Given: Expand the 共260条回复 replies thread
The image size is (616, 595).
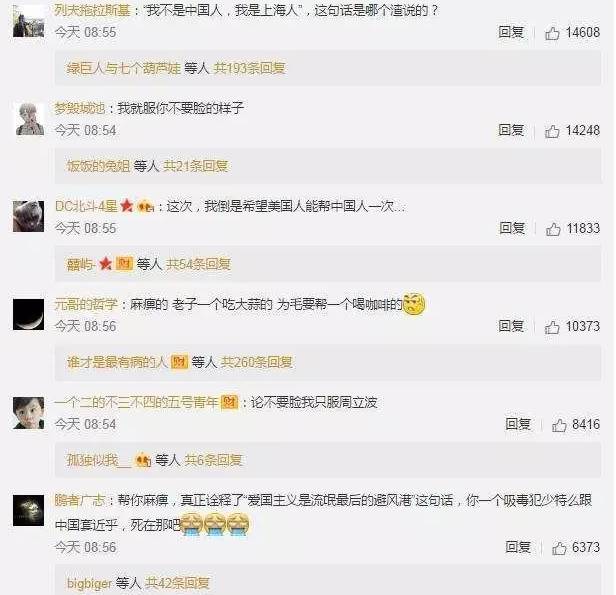Looking at the screenshot, I should click(x=257, y=362).
